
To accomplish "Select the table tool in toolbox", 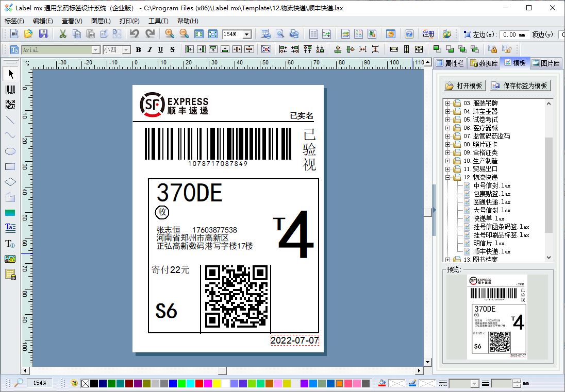I will [x=10, y=274].
